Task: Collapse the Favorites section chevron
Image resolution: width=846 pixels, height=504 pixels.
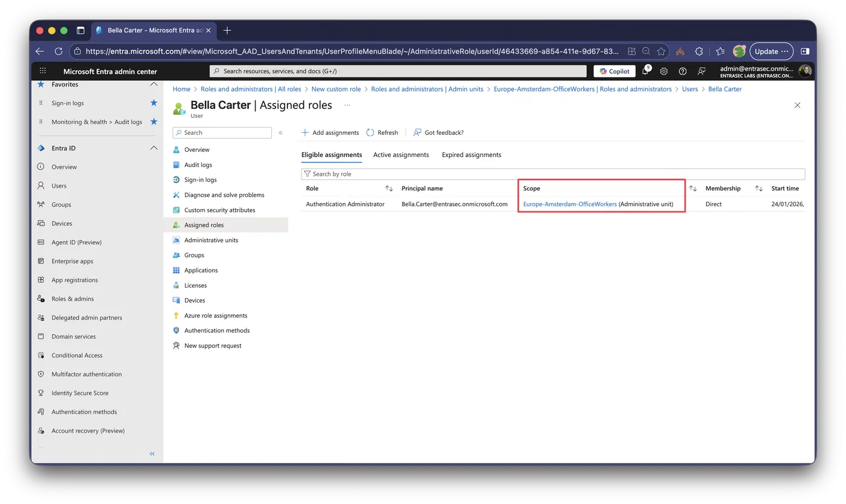Action: (153, 84)
